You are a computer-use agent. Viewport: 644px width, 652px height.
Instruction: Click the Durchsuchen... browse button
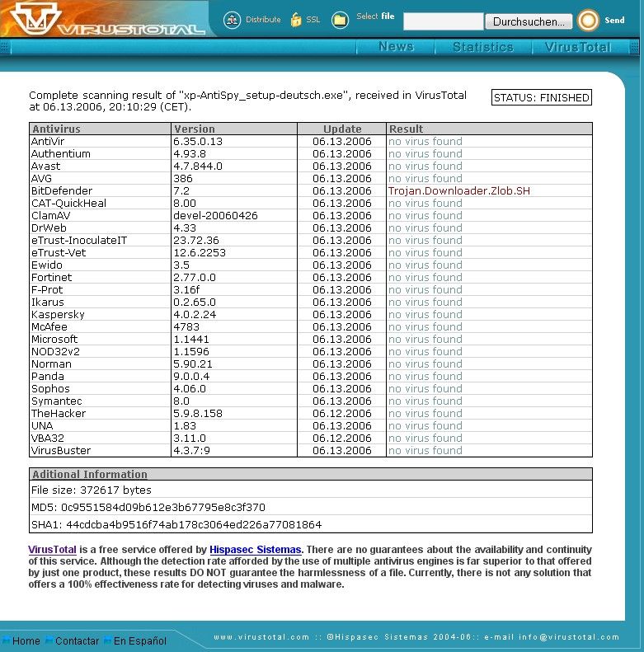(529, 21)
